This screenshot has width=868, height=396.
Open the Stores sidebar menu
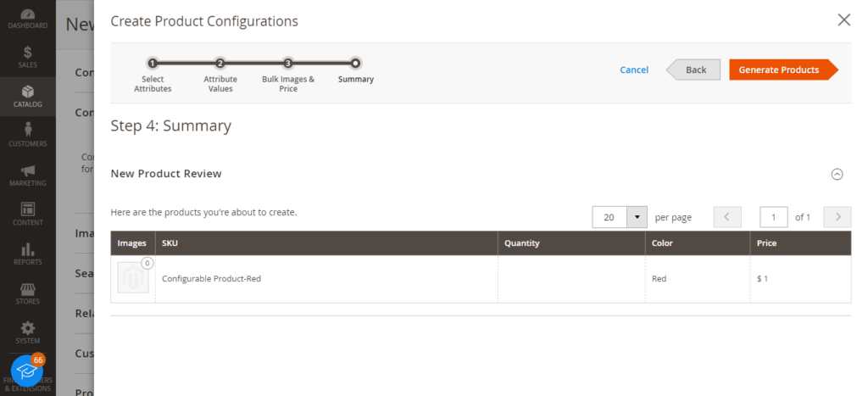click(28, 293)
